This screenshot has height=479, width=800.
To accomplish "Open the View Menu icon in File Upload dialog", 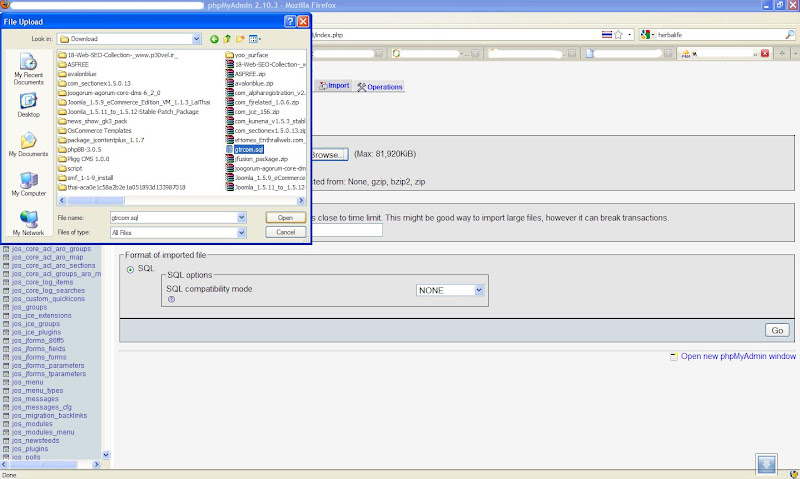I will 255,39.
